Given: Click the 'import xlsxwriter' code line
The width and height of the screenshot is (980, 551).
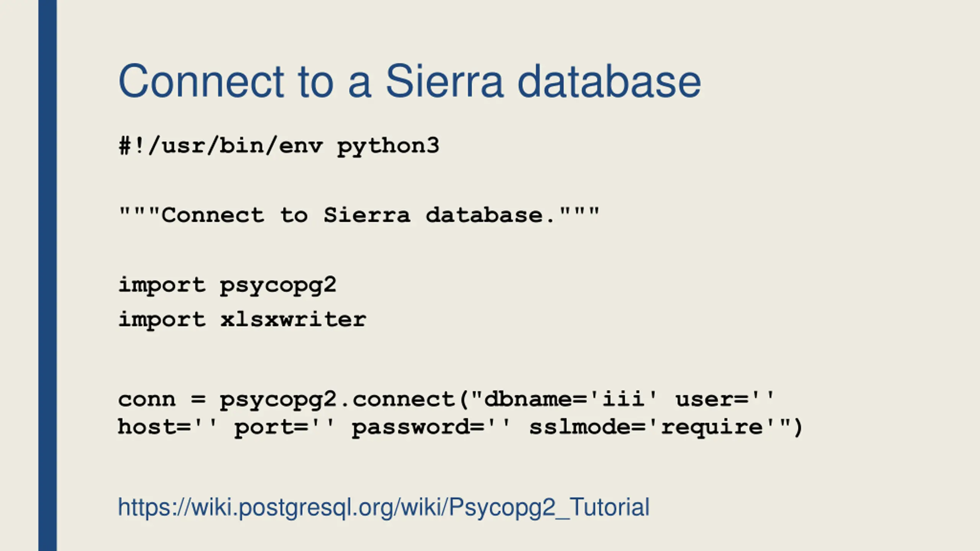Looking at the screenshot, I should [242, 320].
